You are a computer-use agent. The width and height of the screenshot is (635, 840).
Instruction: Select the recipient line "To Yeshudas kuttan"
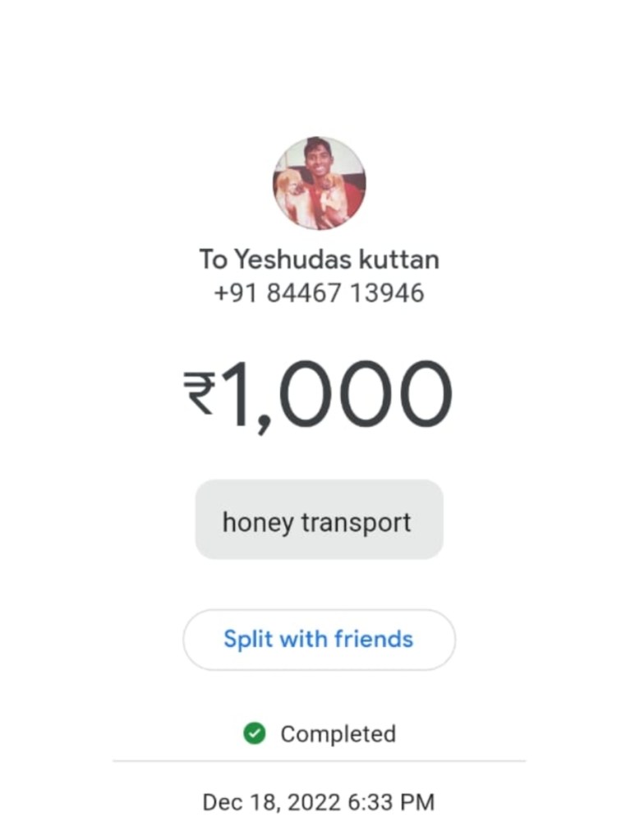[x=319, y=259]
